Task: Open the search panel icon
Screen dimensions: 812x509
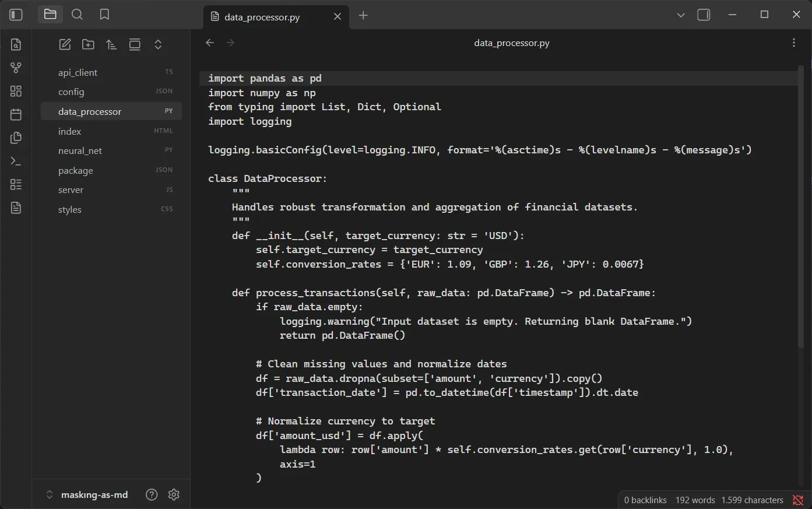Action: tap(77, 15)
